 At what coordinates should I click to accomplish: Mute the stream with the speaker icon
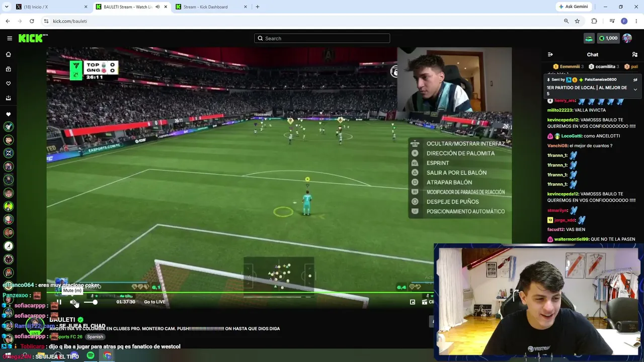pos(73,302)
